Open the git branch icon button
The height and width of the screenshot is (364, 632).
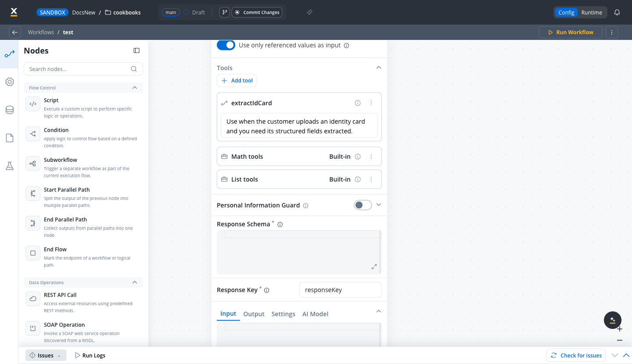point(224,12)
